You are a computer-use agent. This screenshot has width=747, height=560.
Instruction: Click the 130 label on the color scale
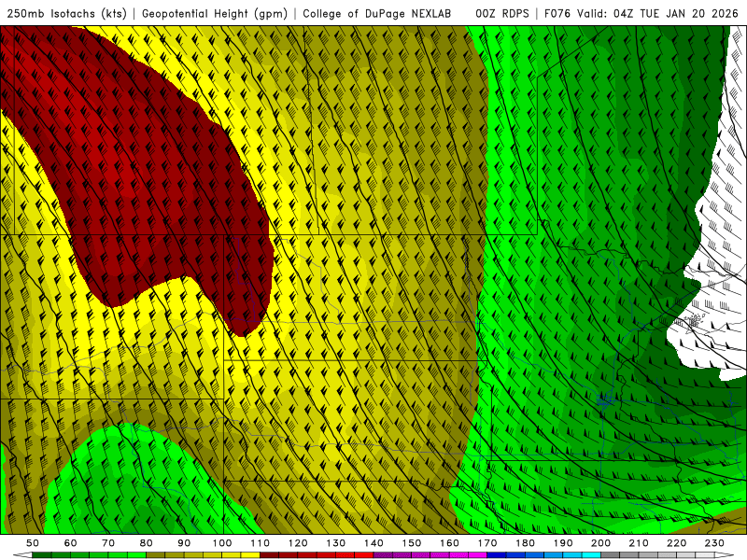pyautogui.click(x=336, y=543)
